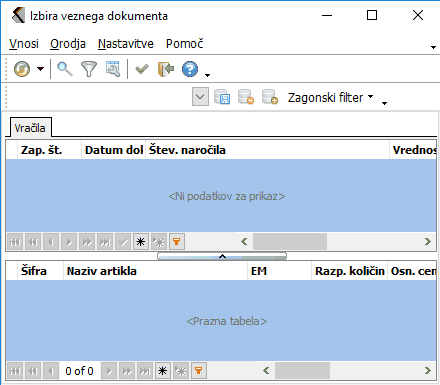440x385 pixels.
Task: Confirm selection with the checkmark icon
Action: point(141,69)
